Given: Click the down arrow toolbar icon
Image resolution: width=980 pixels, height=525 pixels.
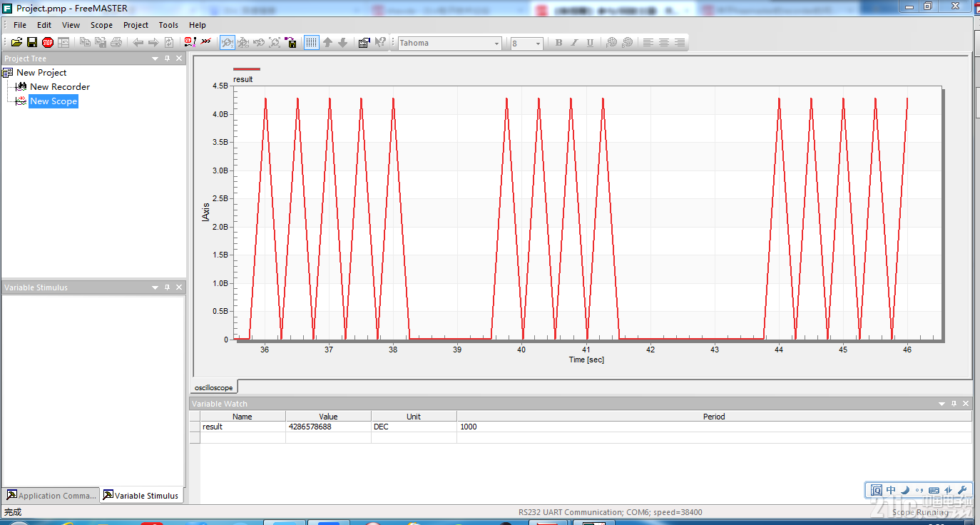Looking at the screenshot, I should click(x=342, y=43).
